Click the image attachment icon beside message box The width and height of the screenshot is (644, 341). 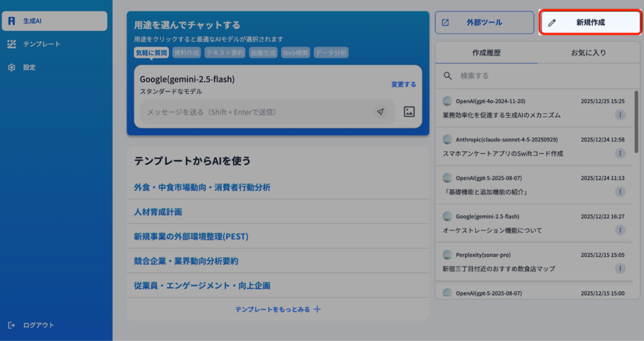[x=409, y=112]
